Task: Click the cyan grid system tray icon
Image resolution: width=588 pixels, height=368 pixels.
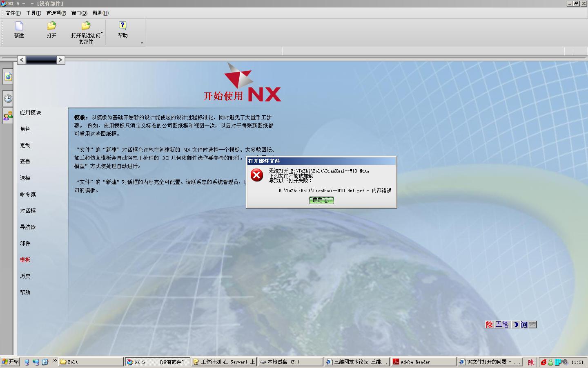Action: [x=558, y=362]
